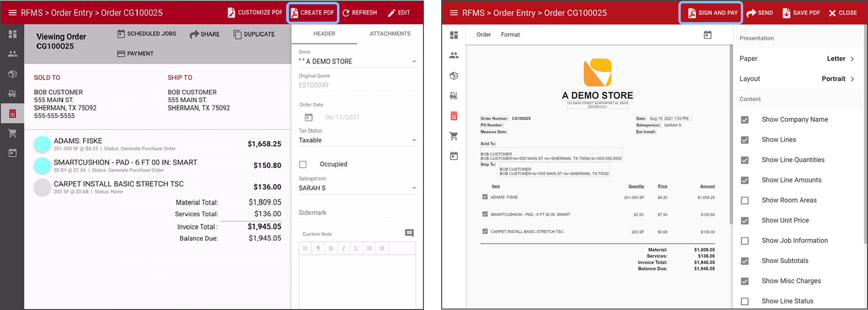The image size is (868, 310).
Task: Click the Share arrow icon
Action: pos(194,34)
